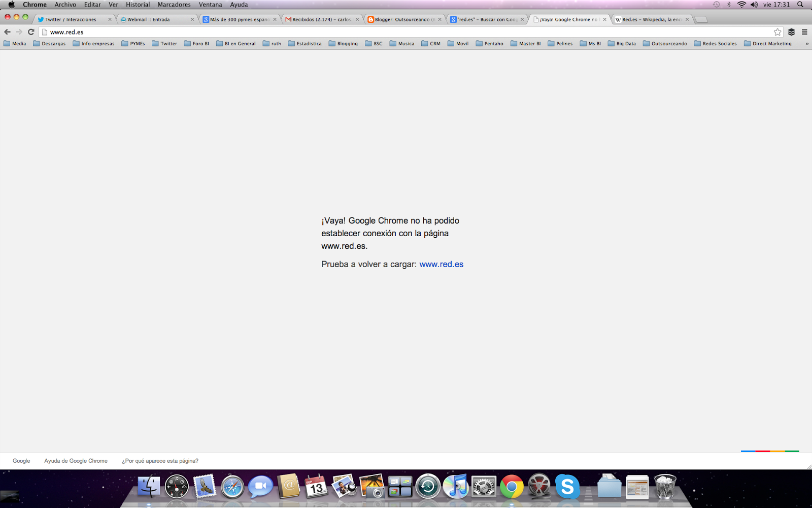The height and width of the screenshot is (508, 812).
Task: Open Finder from the Dock
Action: [x=149, y=487]
